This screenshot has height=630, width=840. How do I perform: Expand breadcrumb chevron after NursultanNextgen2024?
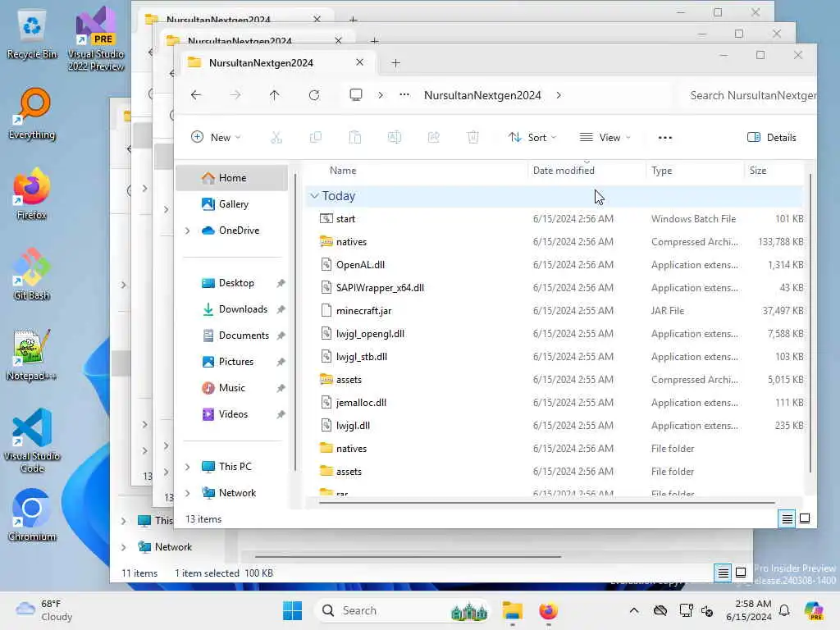558,95
